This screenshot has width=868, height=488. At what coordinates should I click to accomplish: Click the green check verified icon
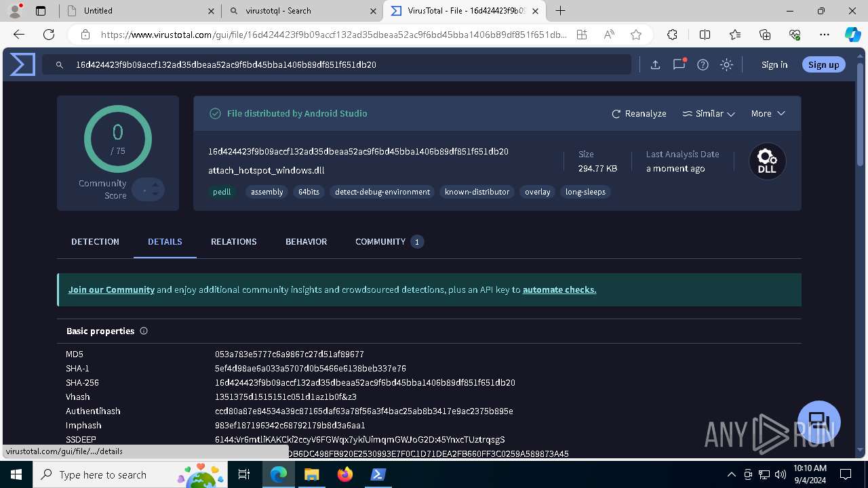(x=215, y=113)
